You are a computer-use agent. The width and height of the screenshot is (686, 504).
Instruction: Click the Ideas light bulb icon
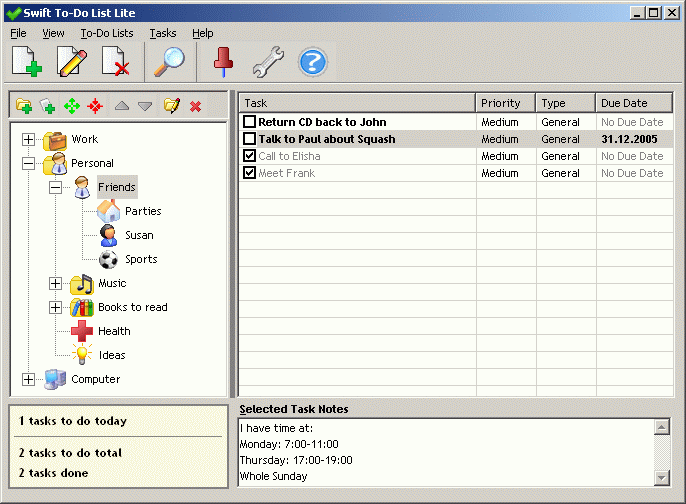82,355
